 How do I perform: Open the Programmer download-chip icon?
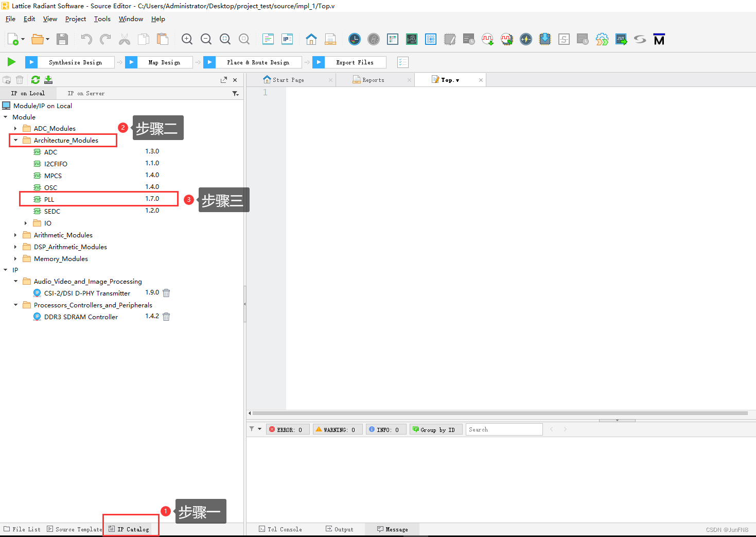pyautogui.click(x=545, y=39)
